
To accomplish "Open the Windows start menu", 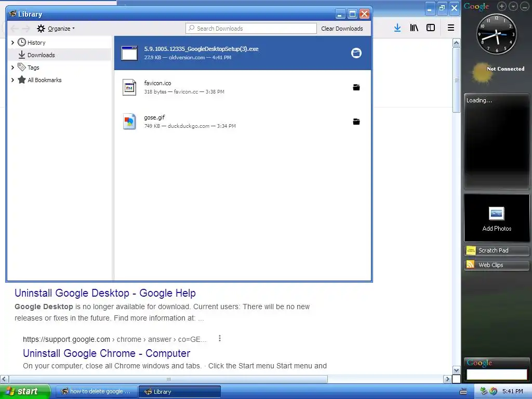I will pos(25,391).
